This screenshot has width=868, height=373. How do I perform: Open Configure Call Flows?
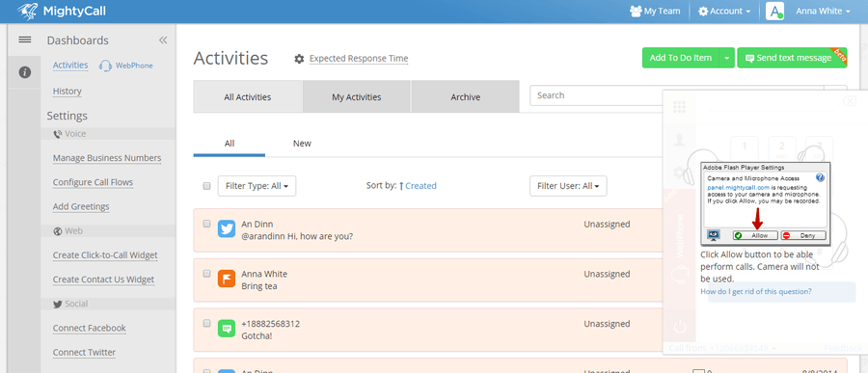coord(93,182)
